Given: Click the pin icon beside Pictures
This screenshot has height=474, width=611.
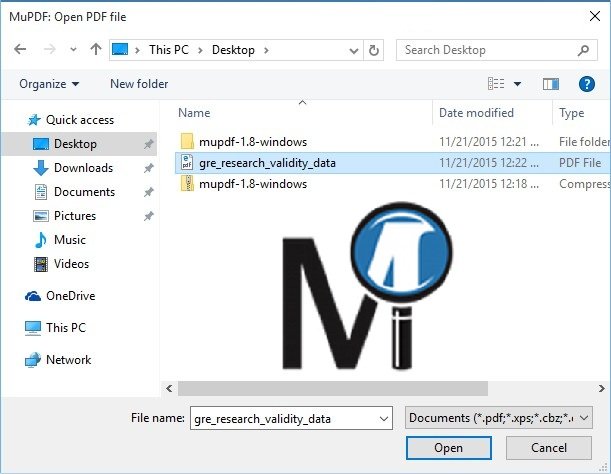Looking at the screenshot, I should [148, 216].
